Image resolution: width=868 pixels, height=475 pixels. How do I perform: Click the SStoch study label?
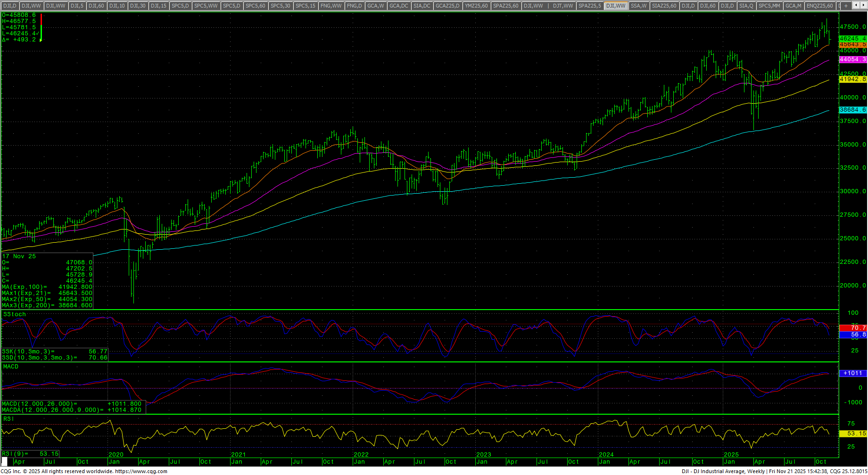click(x=15, y=314)
